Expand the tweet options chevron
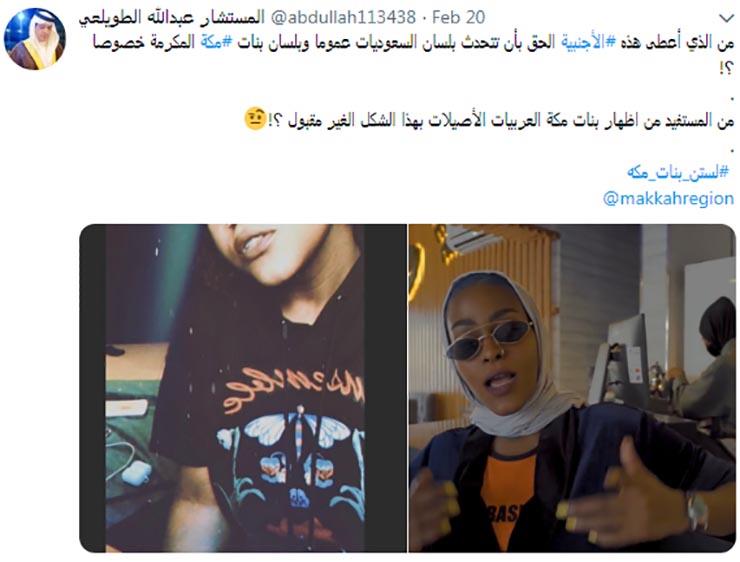This screenshot has height=562, width=740. pyautogui.click(x=726, y=18)
